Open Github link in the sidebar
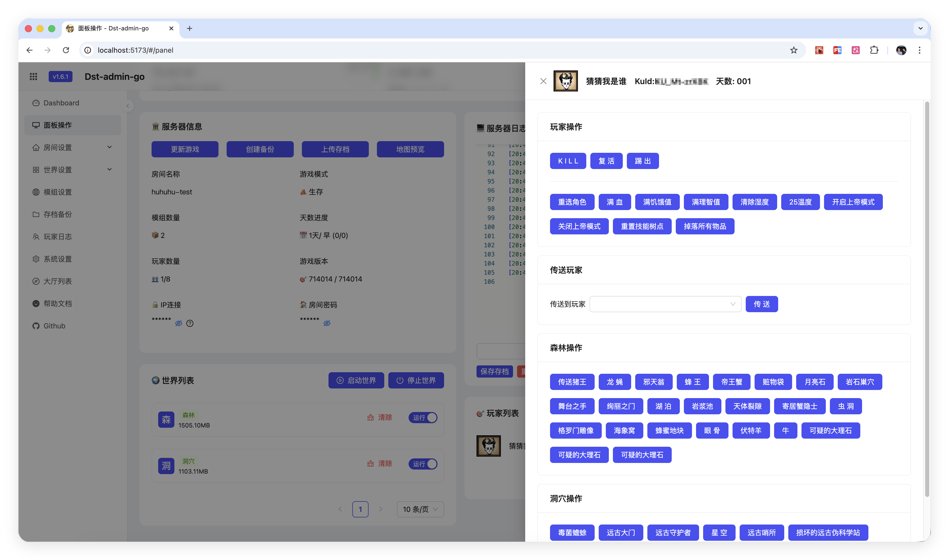 tap(72, 326)
